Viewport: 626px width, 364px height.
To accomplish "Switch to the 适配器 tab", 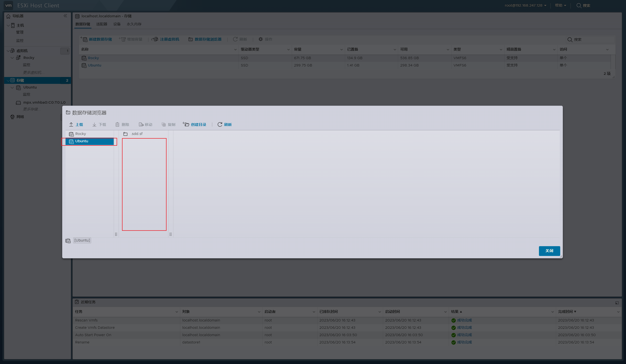I will [x=101, y=24].
